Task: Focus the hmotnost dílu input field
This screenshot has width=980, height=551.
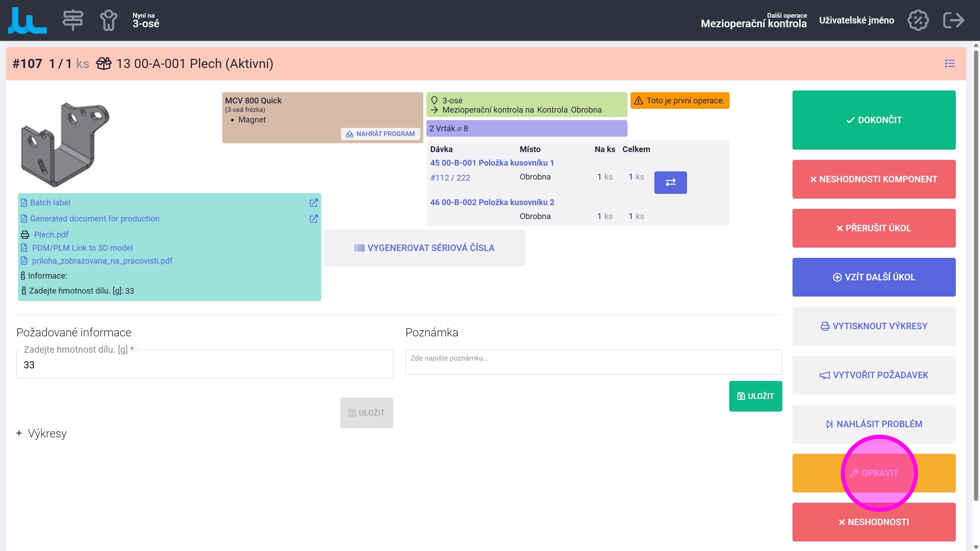Action: 205,365
